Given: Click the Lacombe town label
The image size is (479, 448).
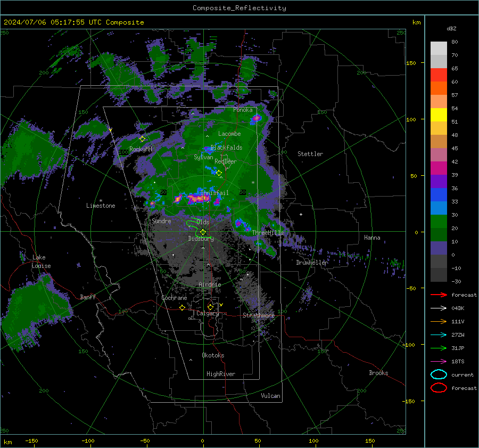Looking at the screenshot, I should tap(229, 134).
